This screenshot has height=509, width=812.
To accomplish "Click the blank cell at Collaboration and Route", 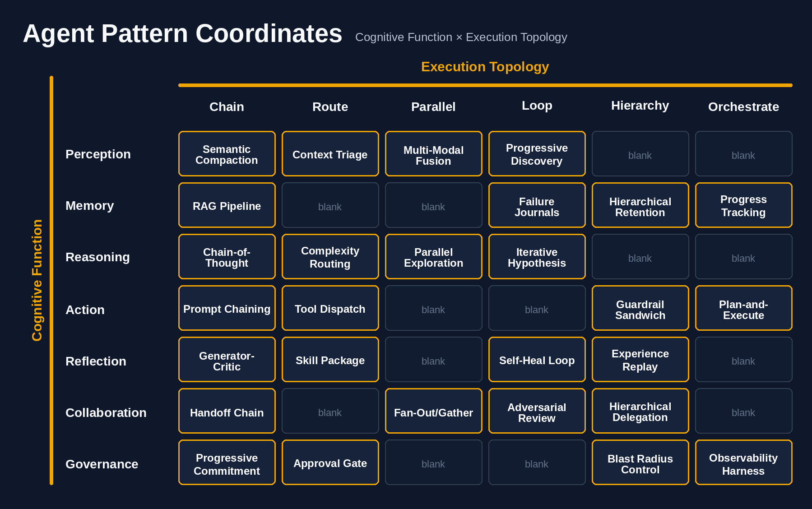I will click(330, 411).
